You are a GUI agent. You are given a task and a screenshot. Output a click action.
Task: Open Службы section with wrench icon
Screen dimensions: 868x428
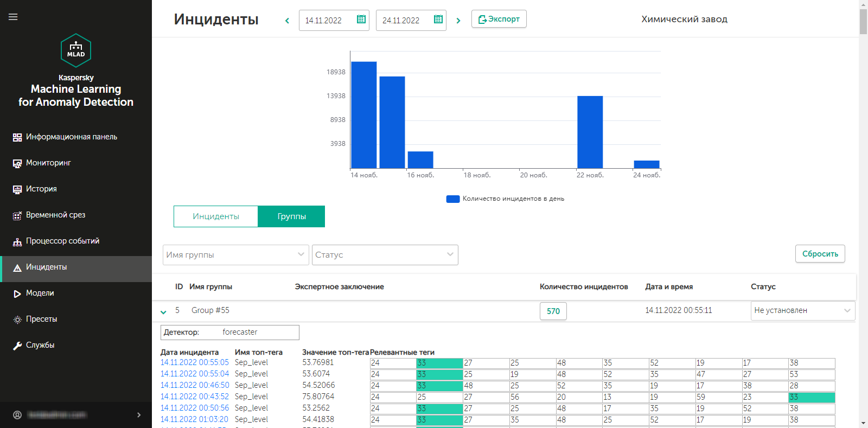tap(40, 345)
